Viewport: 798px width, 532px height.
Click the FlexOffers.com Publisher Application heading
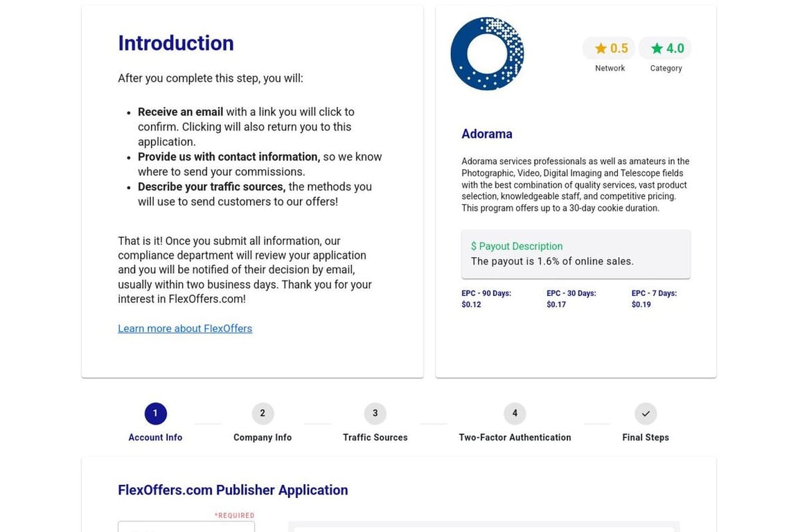click(x=233, y=490)
